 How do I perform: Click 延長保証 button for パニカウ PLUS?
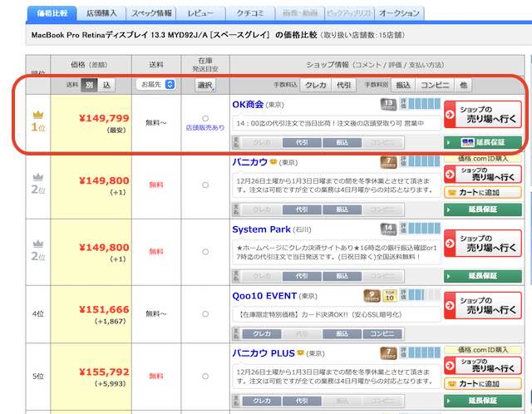483,401
